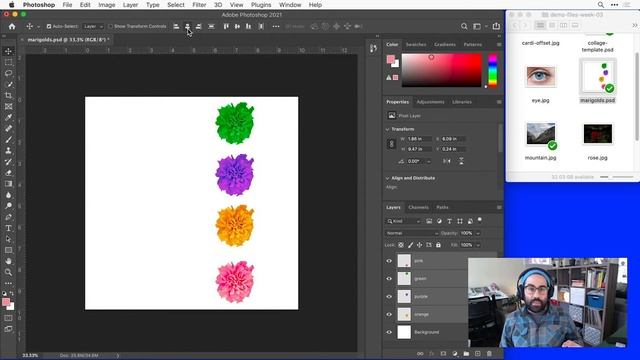Open Layers panel menu
This screenshot has width=640, height=360.
coord(499,207)
